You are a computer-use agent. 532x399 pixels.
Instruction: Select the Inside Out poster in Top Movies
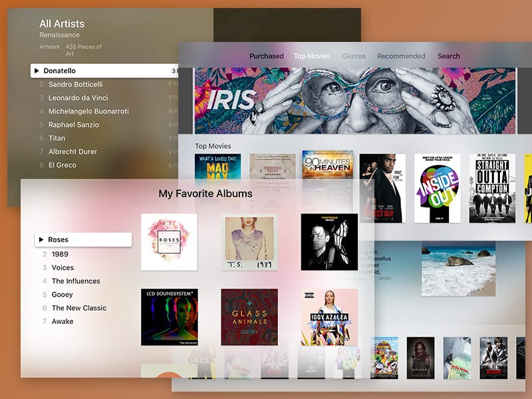coord(438,188)
